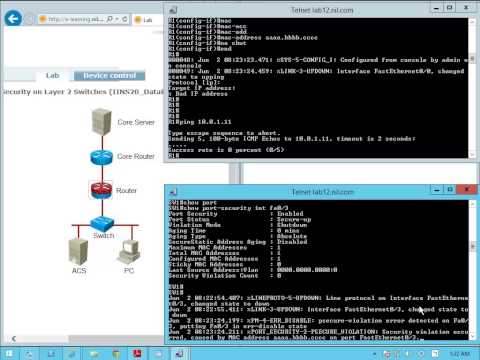
Task: Click the browser's greyed-out forward arrow
Action: [x=30, y=19]
